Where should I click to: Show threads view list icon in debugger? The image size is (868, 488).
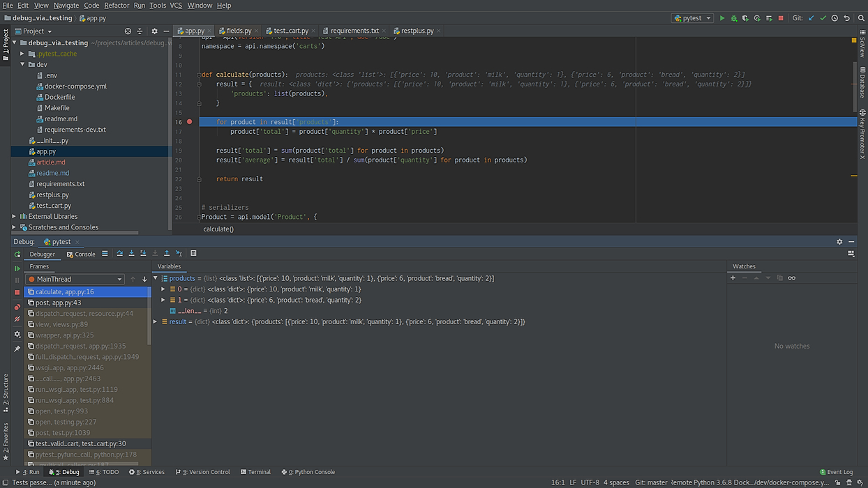click(x=105, y=254)
